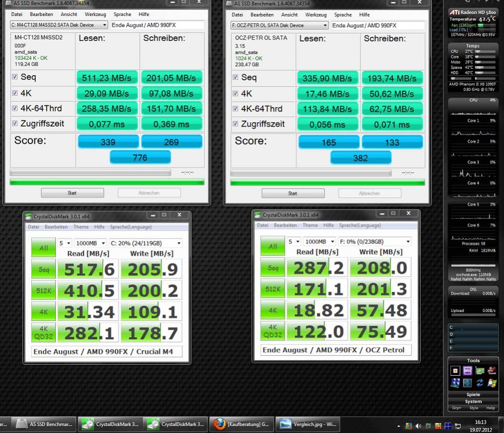Click the comment field reading Crucial M4

107,351
